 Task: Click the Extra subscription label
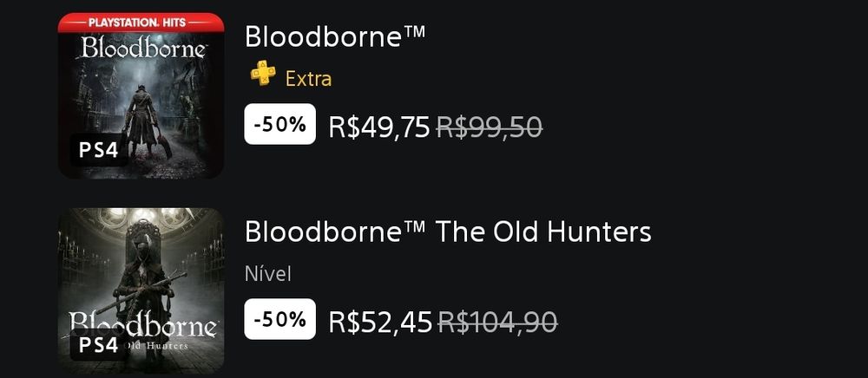308,79
